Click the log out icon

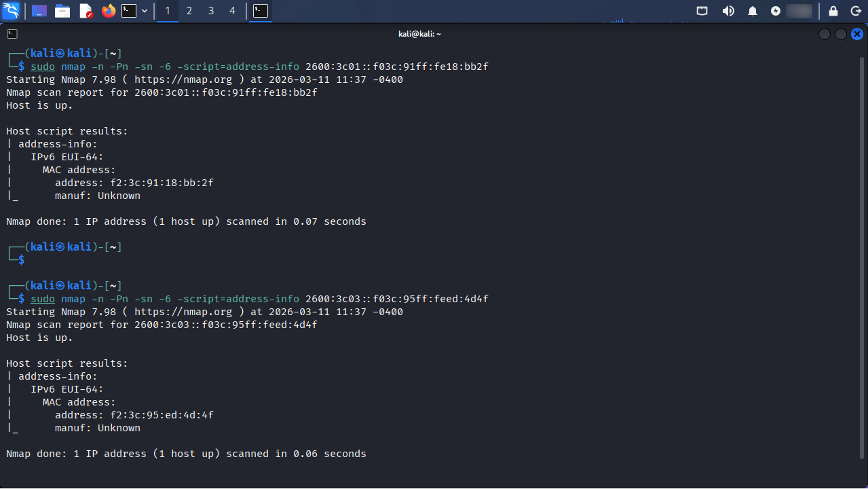855,11
